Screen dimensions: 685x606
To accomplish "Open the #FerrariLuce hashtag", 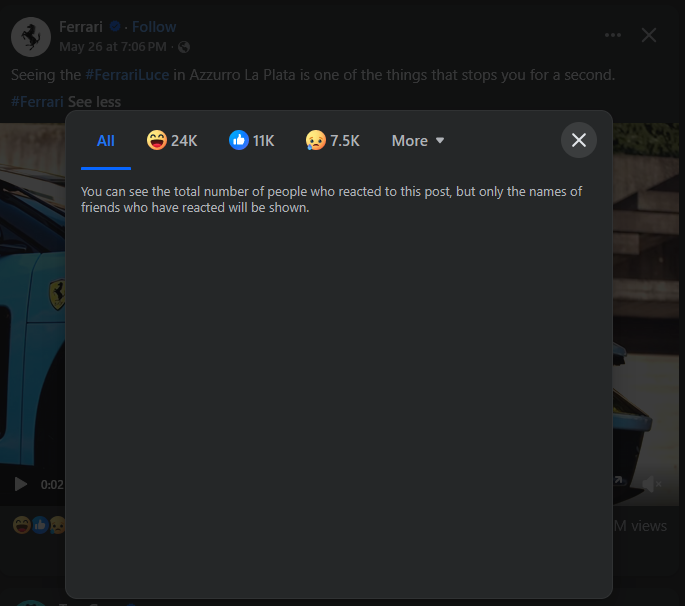I will 127,75.
